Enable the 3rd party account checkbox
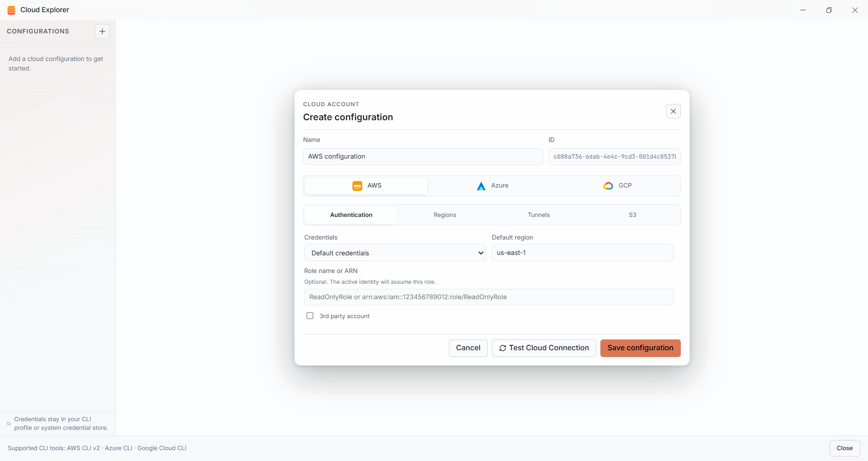 (310, 316)
